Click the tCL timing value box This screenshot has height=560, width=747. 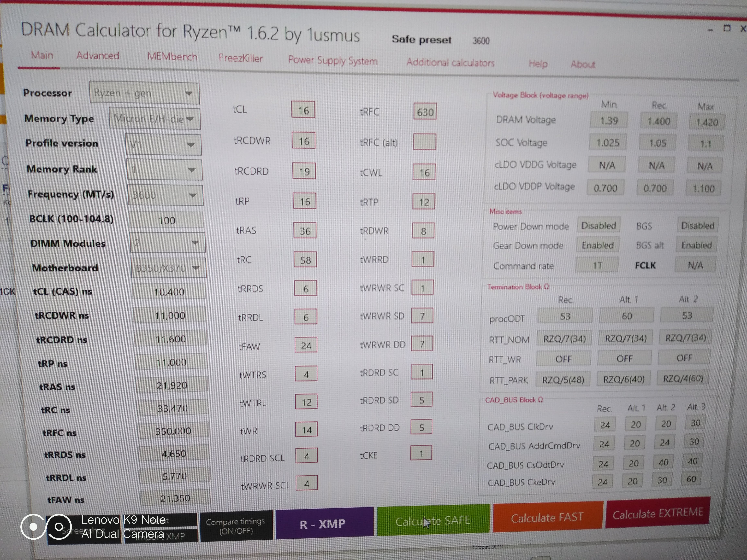pos(303,110)
